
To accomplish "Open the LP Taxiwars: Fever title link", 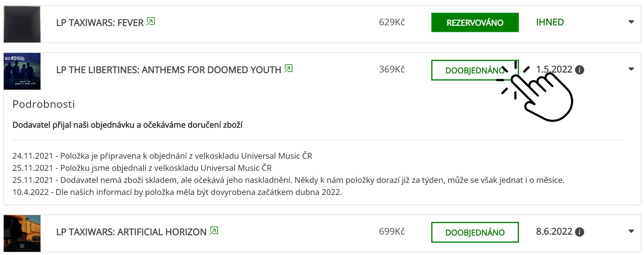I will coord(100,23).
